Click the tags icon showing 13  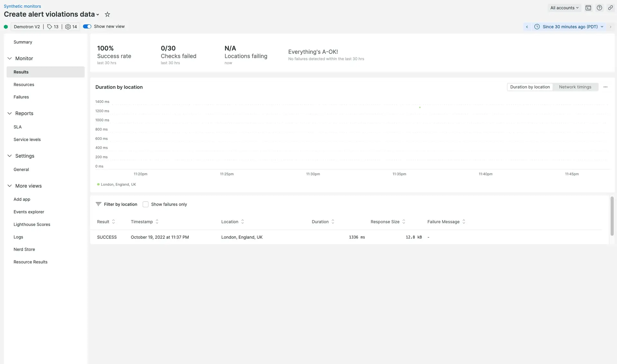click(x=53, y=27)
